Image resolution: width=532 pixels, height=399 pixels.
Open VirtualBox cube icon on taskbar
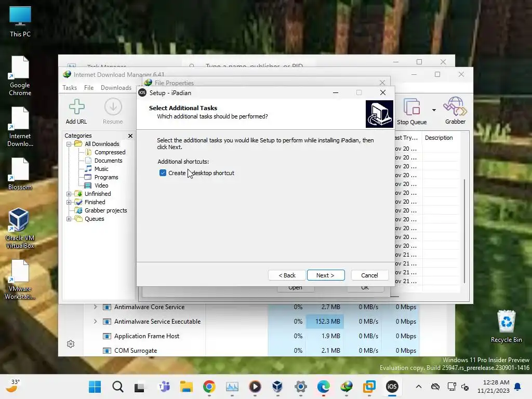tap(277, 387)
